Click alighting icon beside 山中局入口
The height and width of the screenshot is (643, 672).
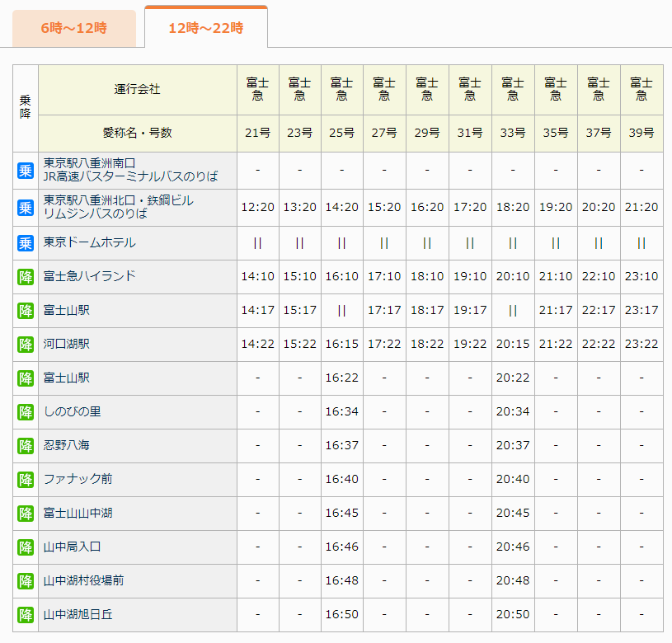(x=26, y=547)
